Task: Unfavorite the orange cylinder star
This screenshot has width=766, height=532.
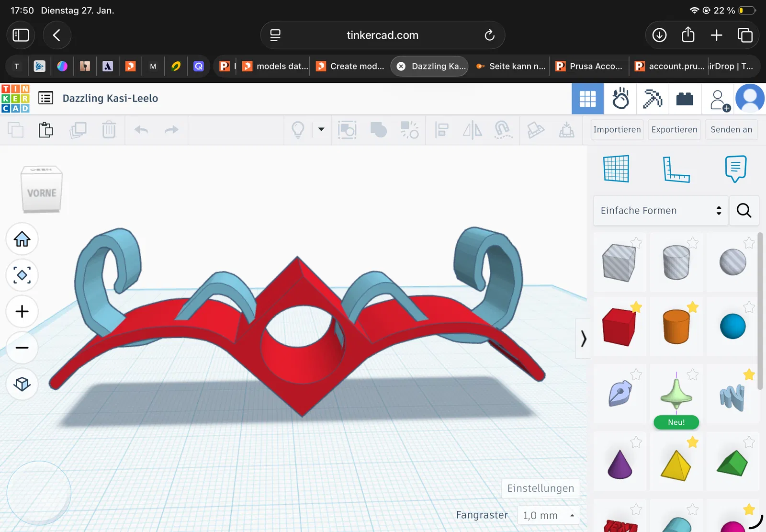Action: [693, 307]
